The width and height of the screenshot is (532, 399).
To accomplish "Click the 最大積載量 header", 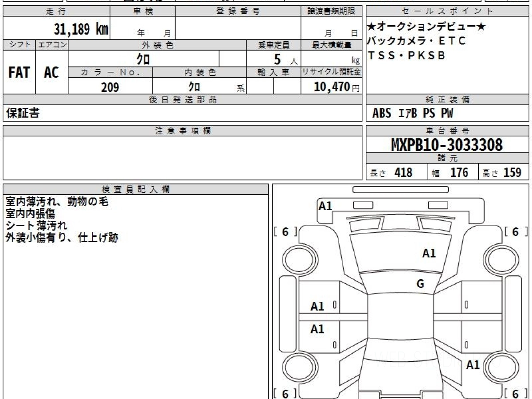I will click(332, 45).
